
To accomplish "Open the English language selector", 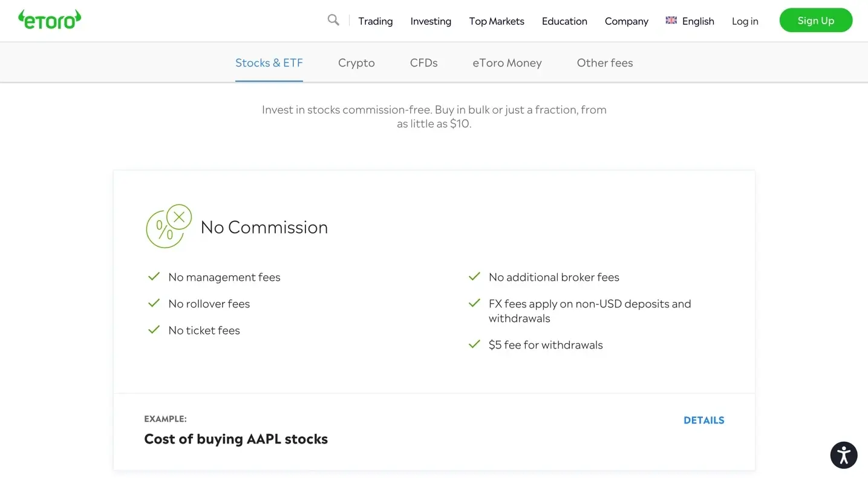I will pos(697,21).
